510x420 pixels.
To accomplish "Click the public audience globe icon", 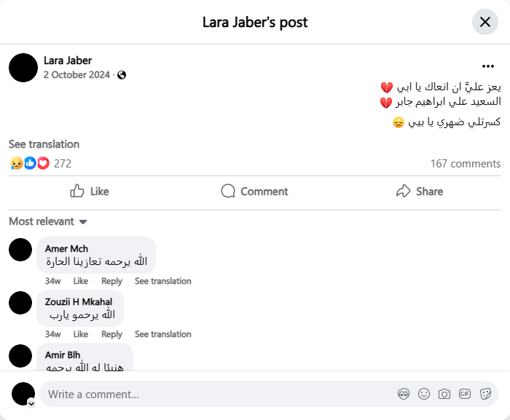I will tap(122, 75).
